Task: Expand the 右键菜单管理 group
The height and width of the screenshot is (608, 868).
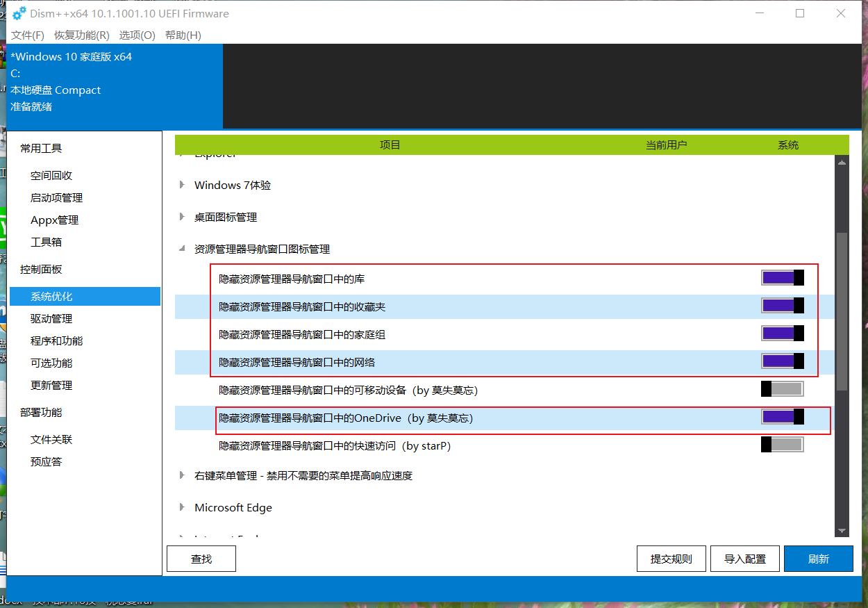Action: (182, 475)
